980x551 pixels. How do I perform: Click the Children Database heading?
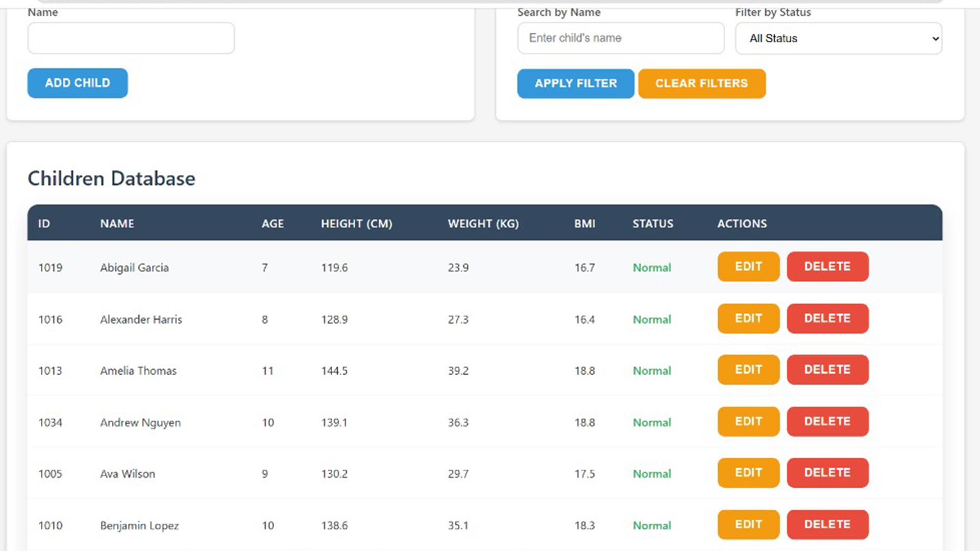coord(111,179)
